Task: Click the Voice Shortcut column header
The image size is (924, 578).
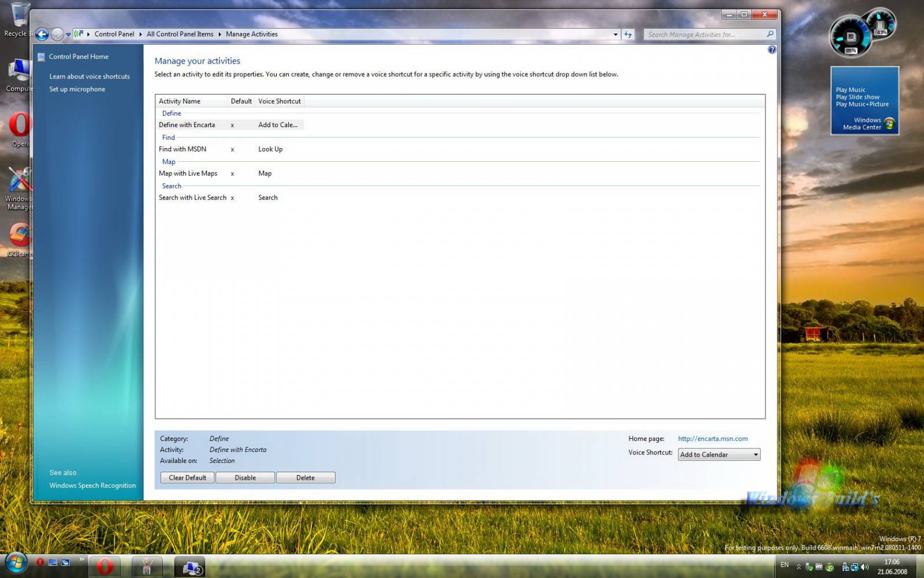Action: pyautogui.click(x=280, y=101)
